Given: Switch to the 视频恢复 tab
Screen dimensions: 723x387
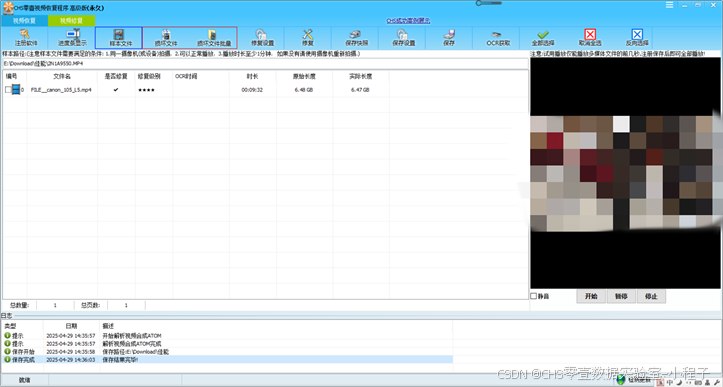Looking at the screenshot, I should pyautogui.click(x=24, y=21).
